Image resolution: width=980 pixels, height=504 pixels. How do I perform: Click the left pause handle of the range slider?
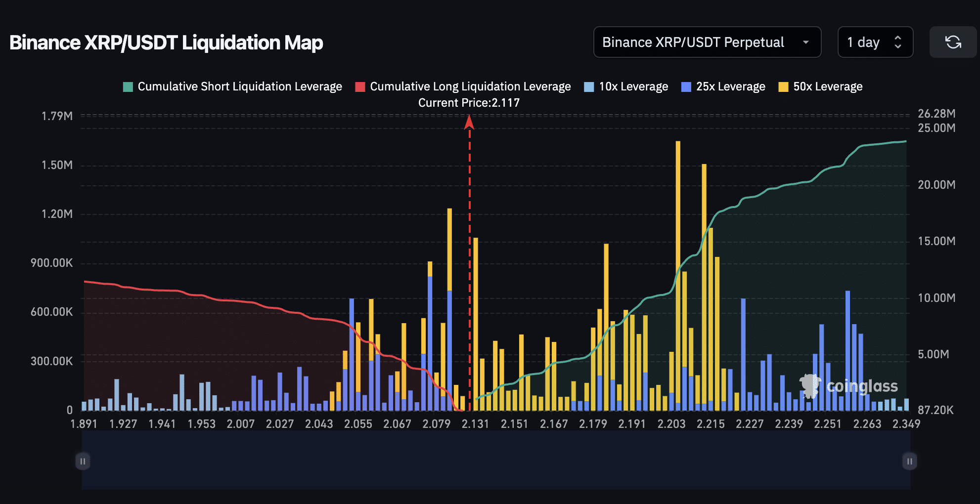(83, 461)
